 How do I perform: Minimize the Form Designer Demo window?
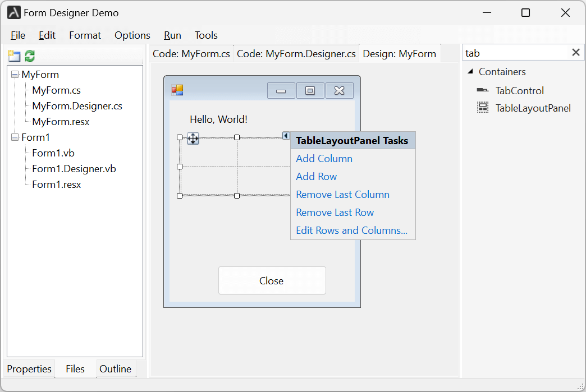(x=487, y=13)
